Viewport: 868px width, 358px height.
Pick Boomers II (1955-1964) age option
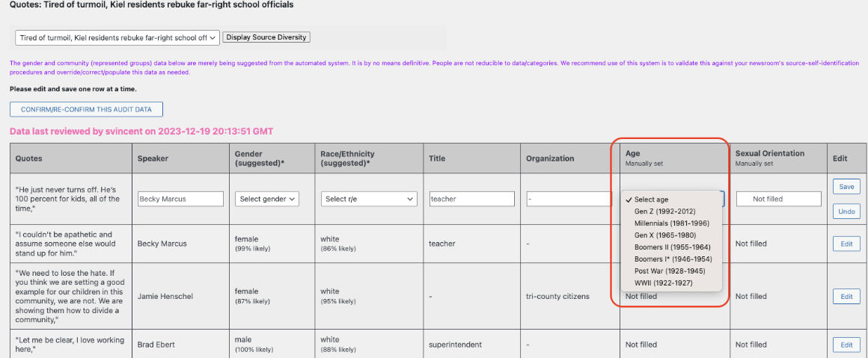pyautogui.click(x=672, y=247)
